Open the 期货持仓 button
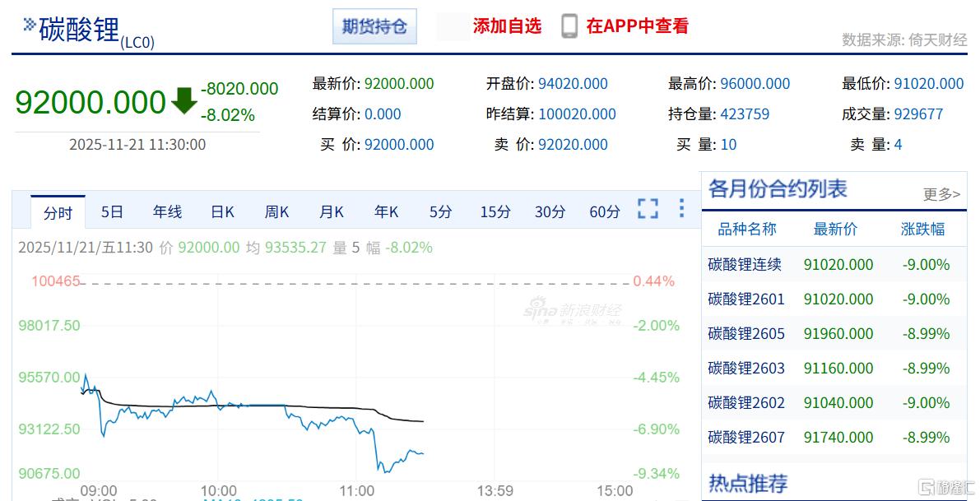The width and height of the screenshot is (980, 501). (x=374, y=26)
